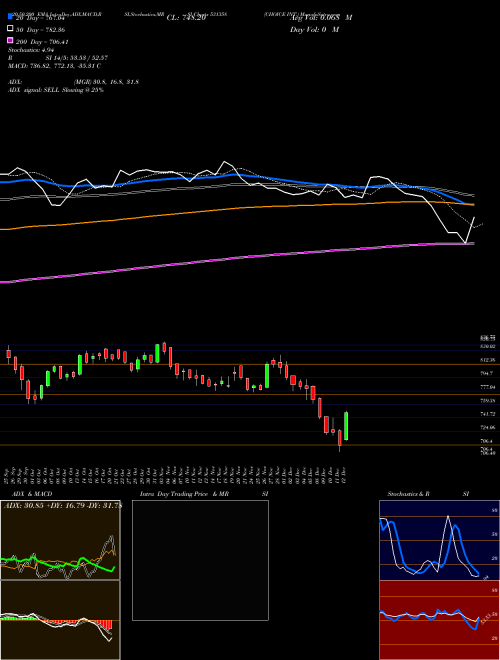Click the blue 20 Day legend swatch
The image size is (500, 660).
click(10, 17)
